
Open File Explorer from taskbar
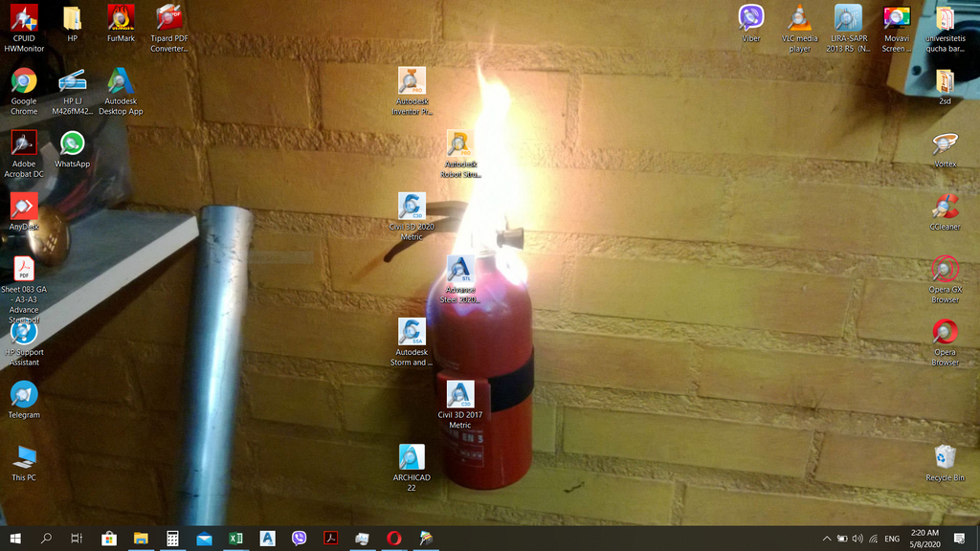click(x=141, y=538)
